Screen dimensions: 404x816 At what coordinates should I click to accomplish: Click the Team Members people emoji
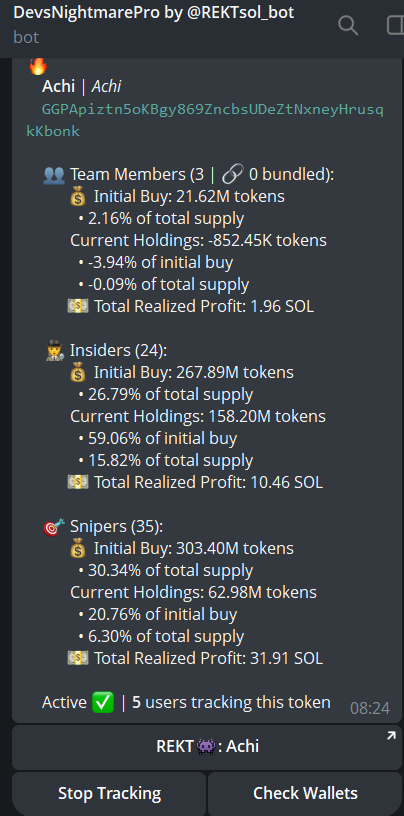click(54, 175)
